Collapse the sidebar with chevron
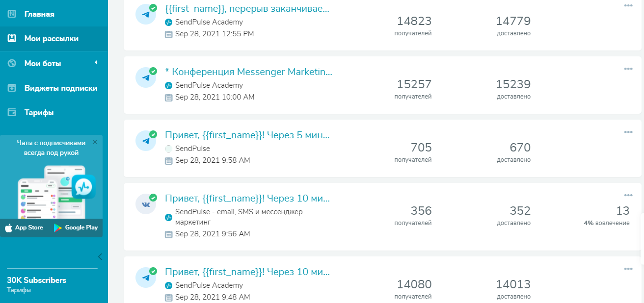Image resolution: width=644 pixels, height=303 pixels. [100, 256]
